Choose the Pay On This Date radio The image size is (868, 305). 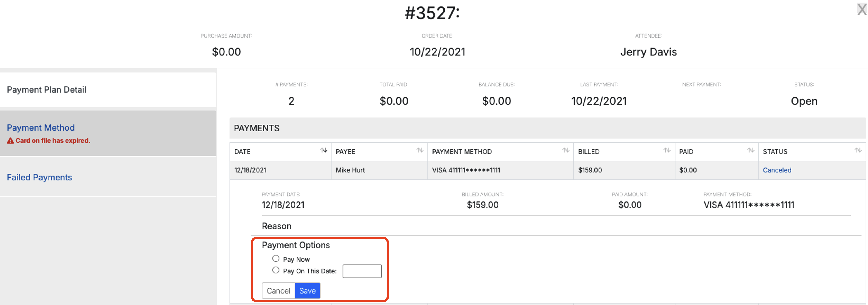pyautogui.click(x=276, y=270)
